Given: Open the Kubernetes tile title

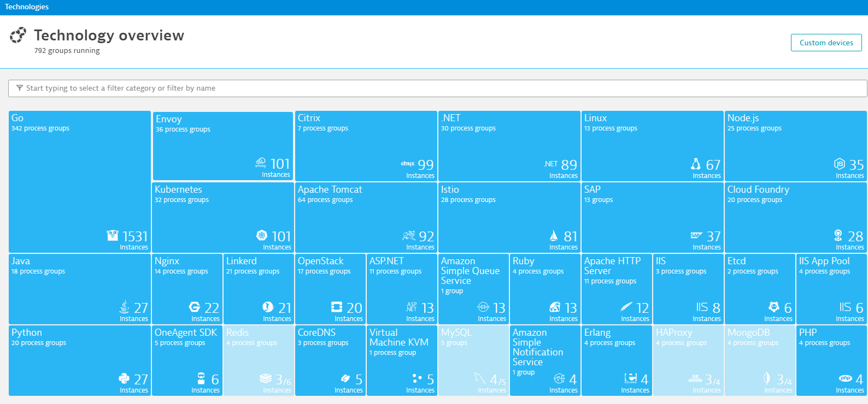Looking at the screenshot, I should (178, 189).
